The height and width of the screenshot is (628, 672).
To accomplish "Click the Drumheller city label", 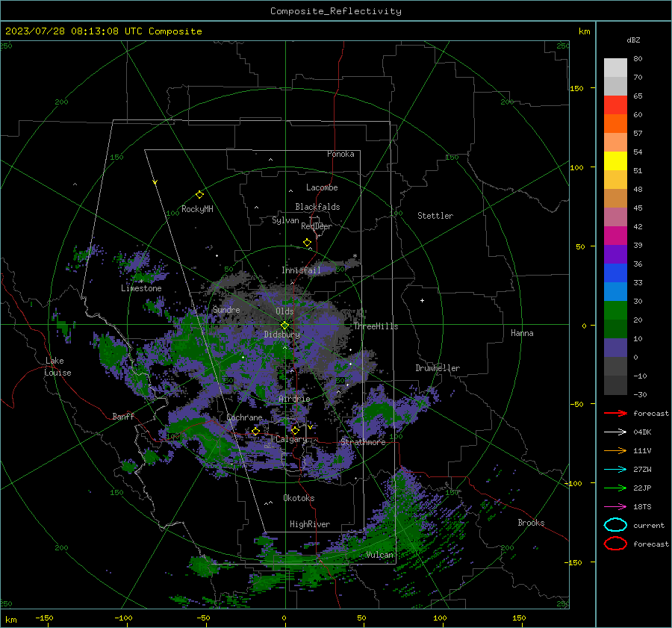I will (x=438, y=368).
